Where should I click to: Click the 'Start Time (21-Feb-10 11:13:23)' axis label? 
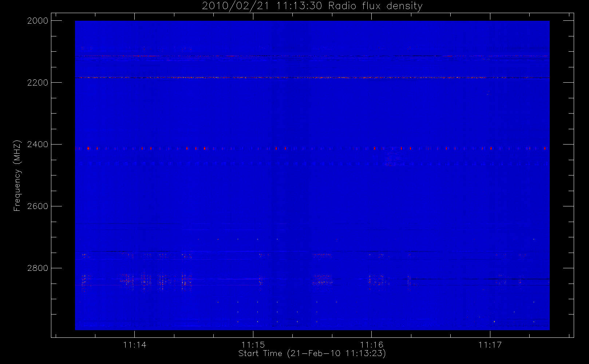tap(312, 353)
